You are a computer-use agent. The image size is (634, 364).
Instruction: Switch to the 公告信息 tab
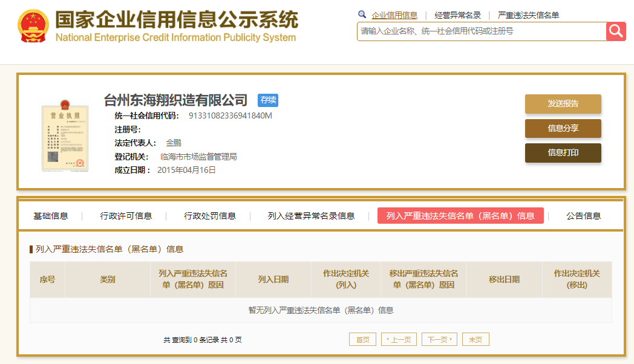[x=583, y=216]
